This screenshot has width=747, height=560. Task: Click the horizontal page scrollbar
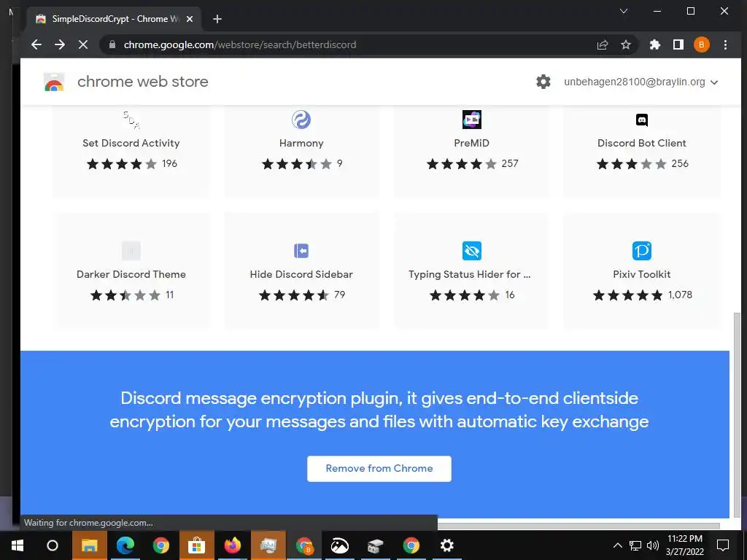pos(578,526)
